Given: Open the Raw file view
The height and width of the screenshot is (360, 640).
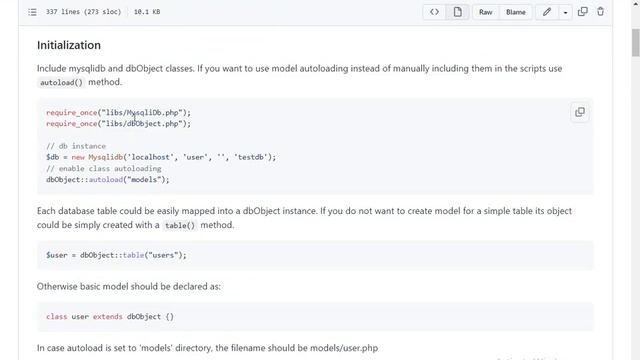Looking at the screenshot, I should click(x=485, y=12).
